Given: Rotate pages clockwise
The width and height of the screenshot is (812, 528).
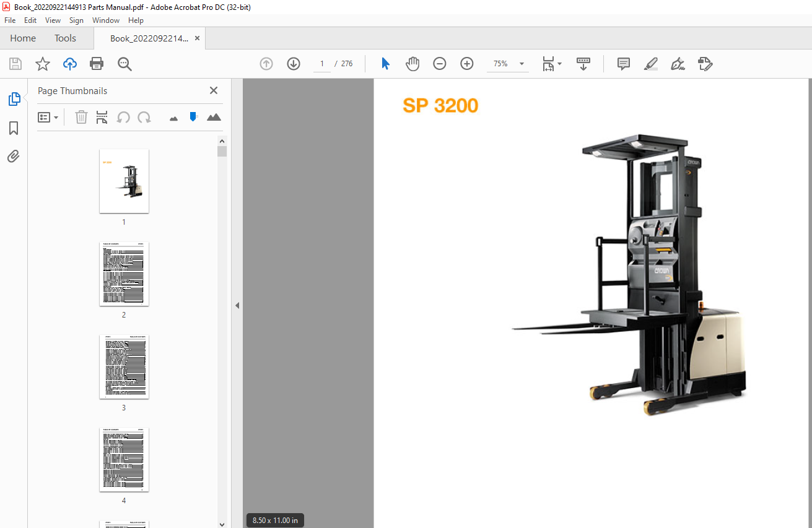Looking at the screenshot, I should click(x=144, y=117).
